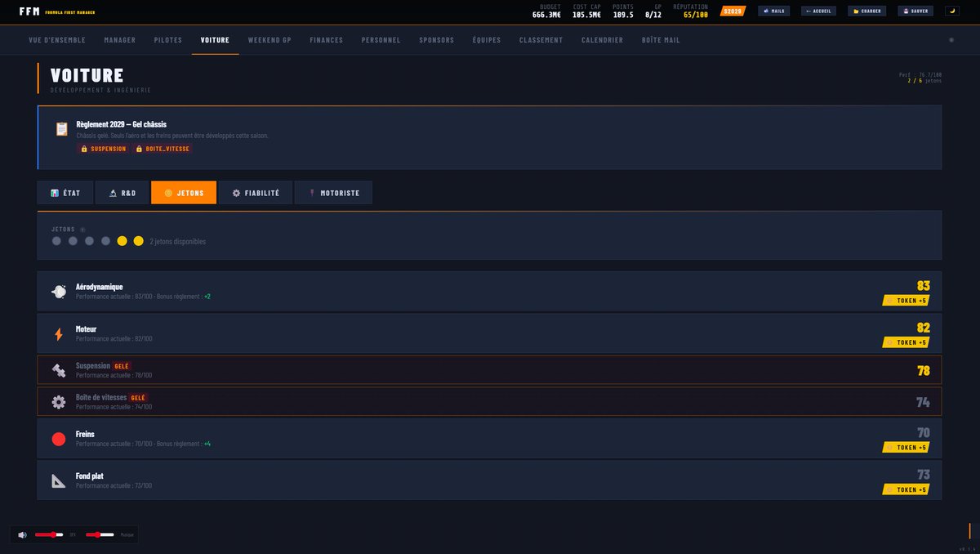Viewport: 980px width, 554px height.
Task: Click the GELÉ badge on Boîte de vitesses
Action: [138, 398]
